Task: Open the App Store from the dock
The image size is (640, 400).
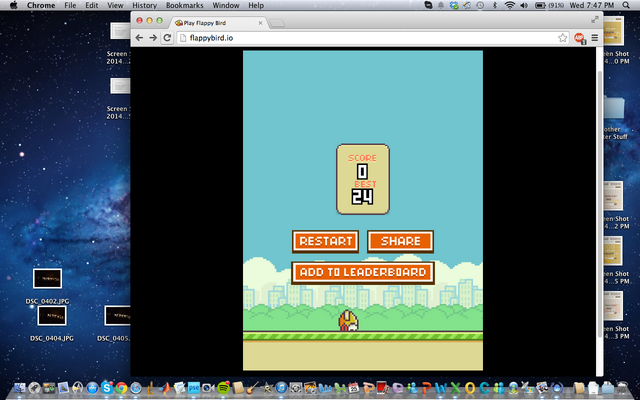Action: pos(92,388)
